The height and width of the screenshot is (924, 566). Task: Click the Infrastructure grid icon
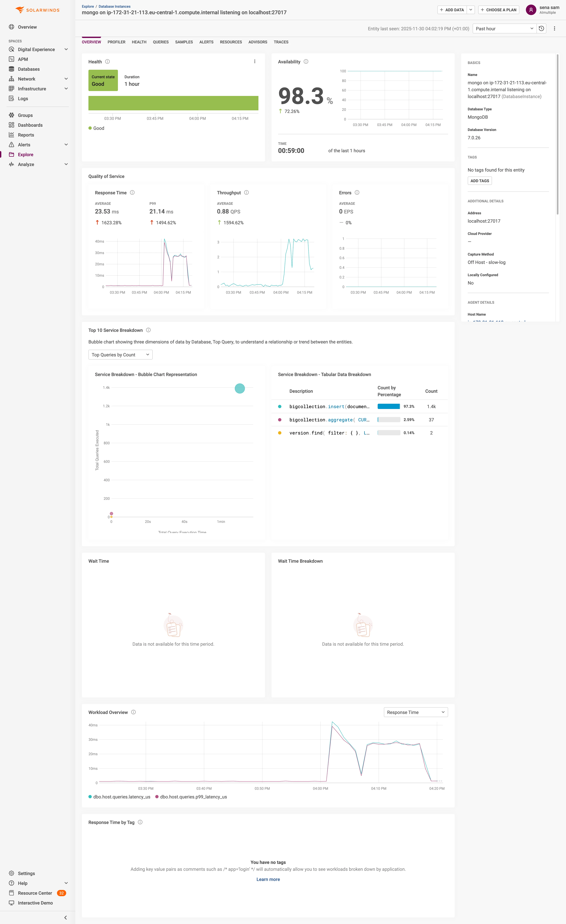click(x=12, y=89)
